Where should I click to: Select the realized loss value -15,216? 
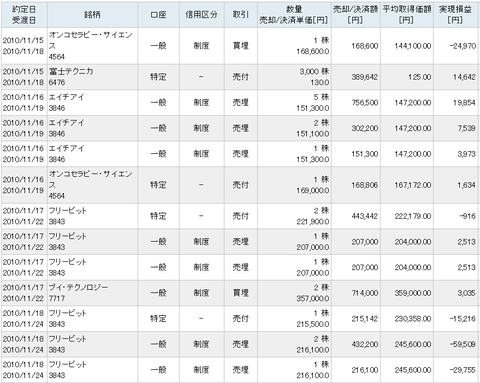(x=463, y=319)
